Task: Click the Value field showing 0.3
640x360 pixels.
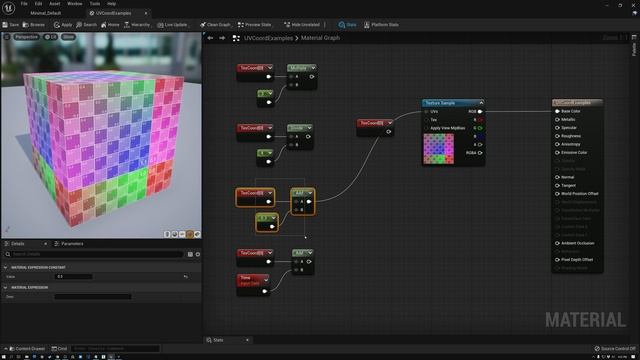Action: pos(73,276)
